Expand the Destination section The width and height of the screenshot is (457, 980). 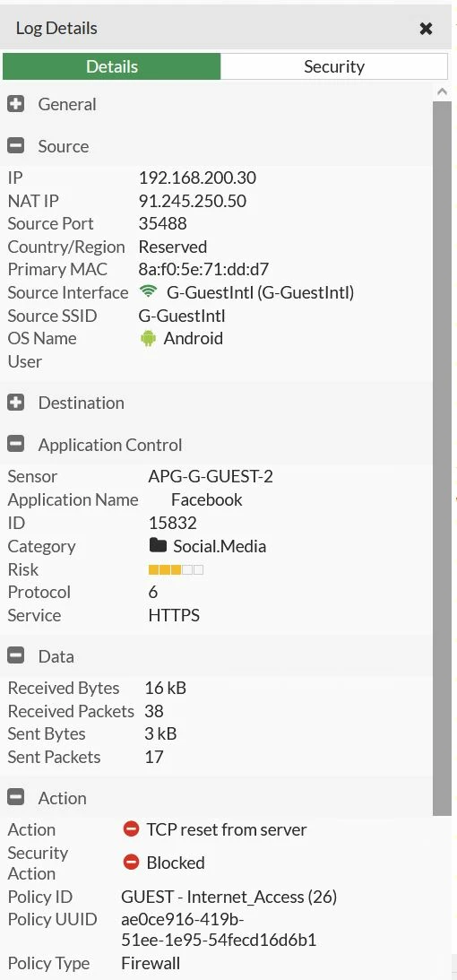[x=15, y=403]
